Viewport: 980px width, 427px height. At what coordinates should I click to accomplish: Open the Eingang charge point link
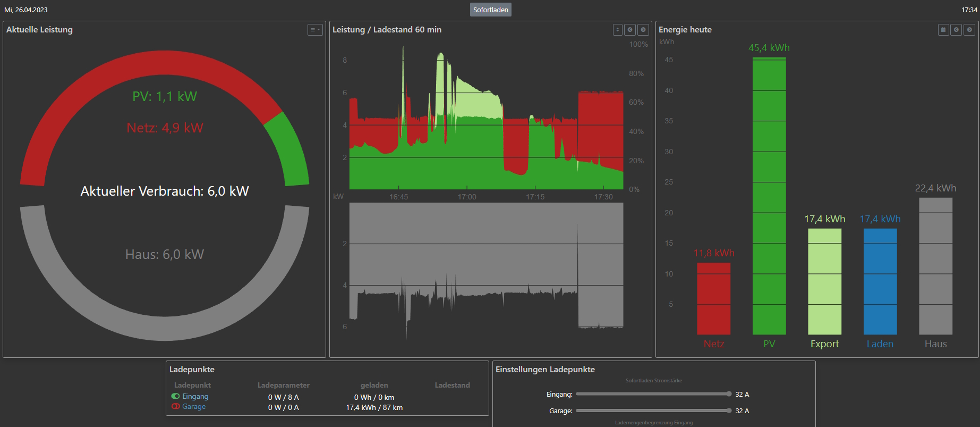[x=195, y=396]
